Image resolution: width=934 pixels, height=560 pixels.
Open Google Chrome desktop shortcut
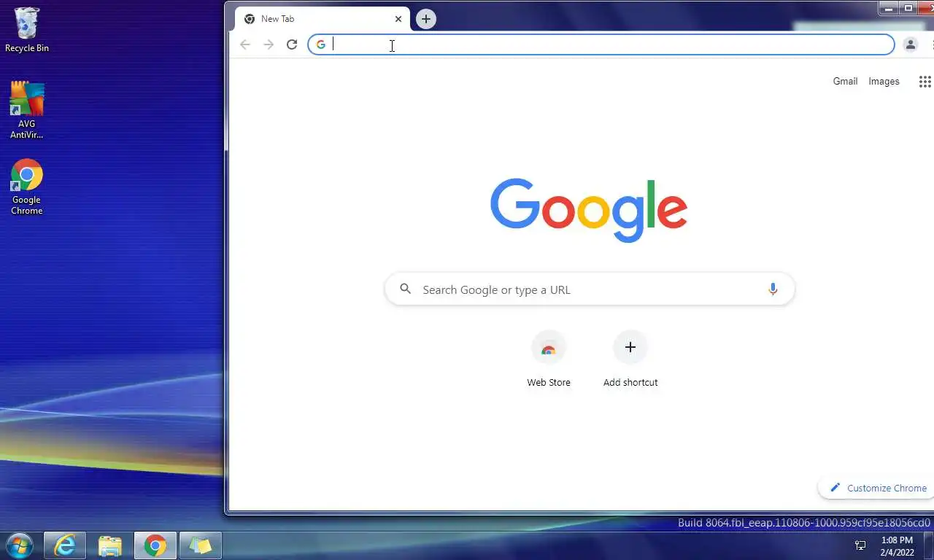[x=26, y=187]
